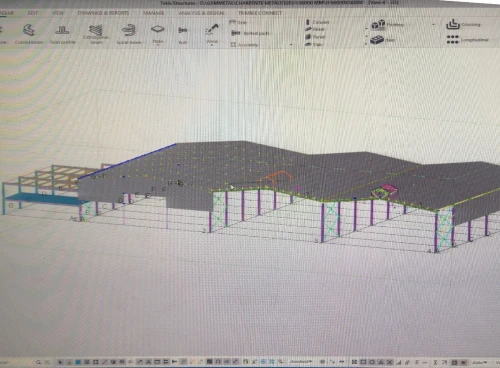Choose the Orthogonal beam tool
500x368 pixels.
[x=96, y=34]
